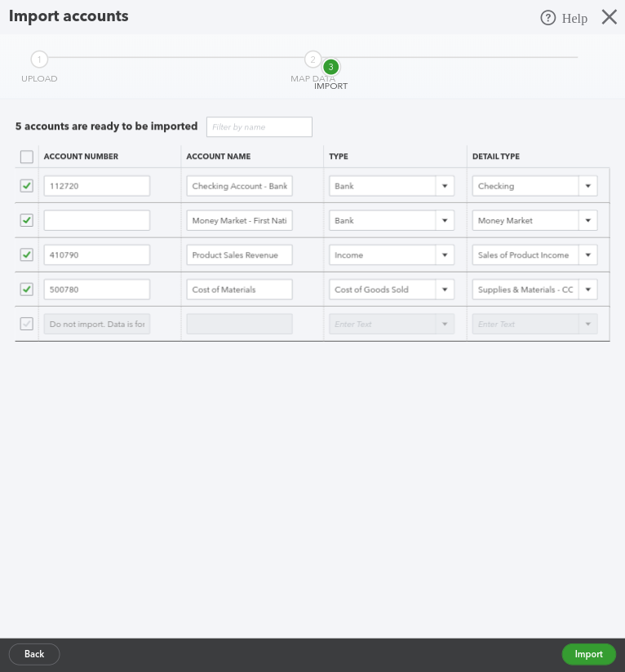The width and height of the screenshot is (625, 672).
Task: Click the TYPE column header
Action: click(x=339, y=157)
